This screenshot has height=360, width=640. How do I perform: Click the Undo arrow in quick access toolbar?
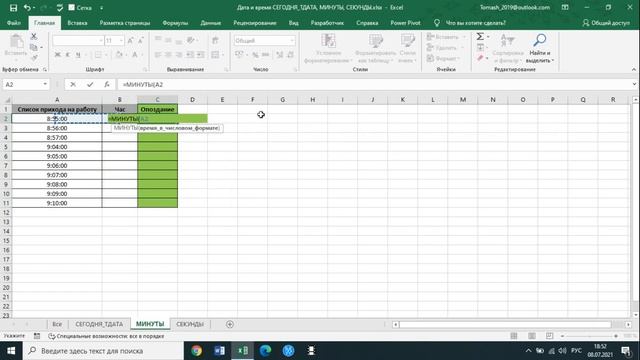[x=27, y=8]
